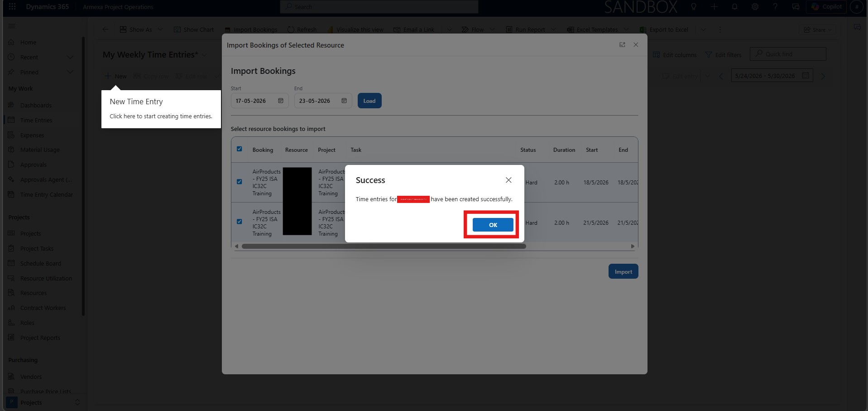Click Visualize this view
Image resolution: width=868 pixels, height=411 pixels.
pyautogui.click(x=355, y=29)
